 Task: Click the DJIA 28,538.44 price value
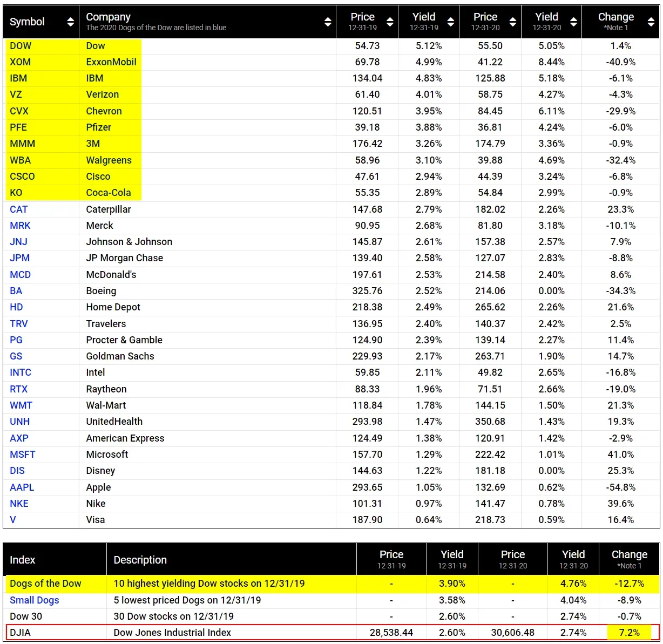pos(391,633)
